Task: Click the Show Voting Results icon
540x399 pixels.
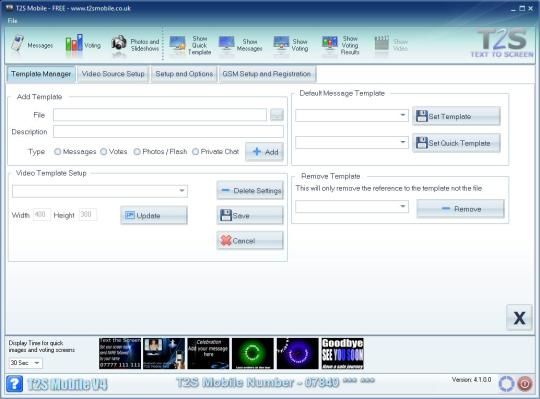Action: (330, 44)
